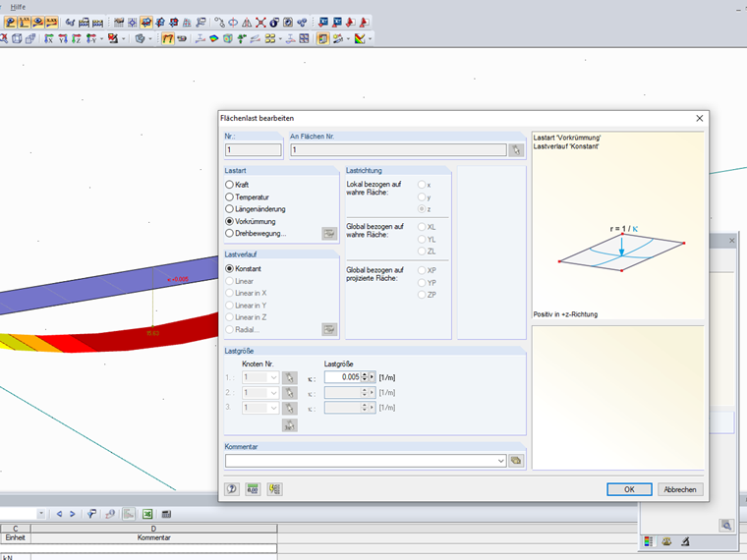The width and height of the screenshot is (747, 560).
Task: Click the comment library icon beside Kommentar
Action: [x=516, y=461]
